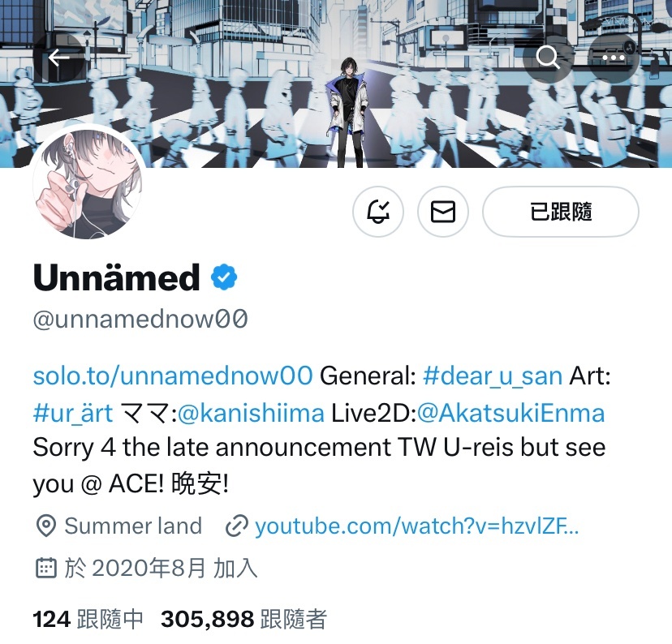Open the direct message envelope icon
The width and height of the screenshot is (672, 644).
(x=442, y=212)
